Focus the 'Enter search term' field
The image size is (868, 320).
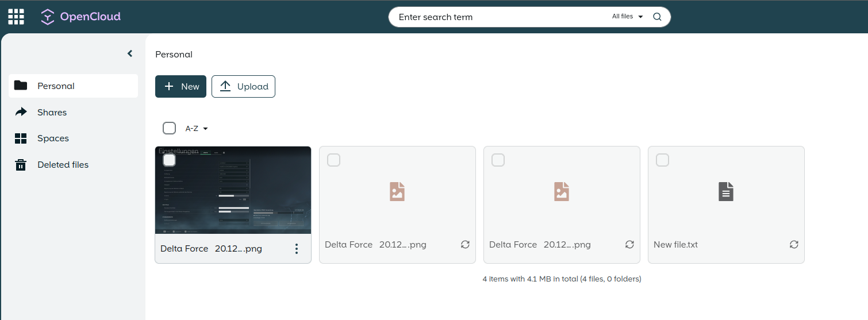pos(500,17)
